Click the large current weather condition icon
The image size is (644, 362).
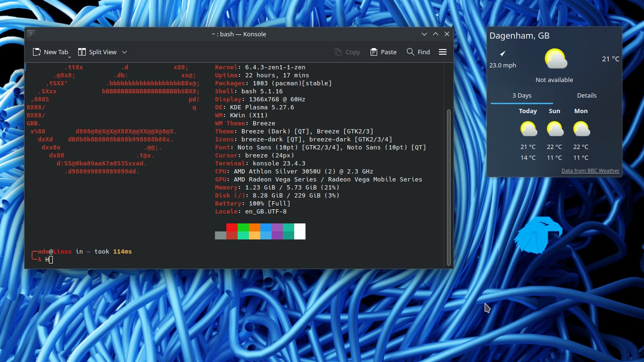tap(555, 59)
